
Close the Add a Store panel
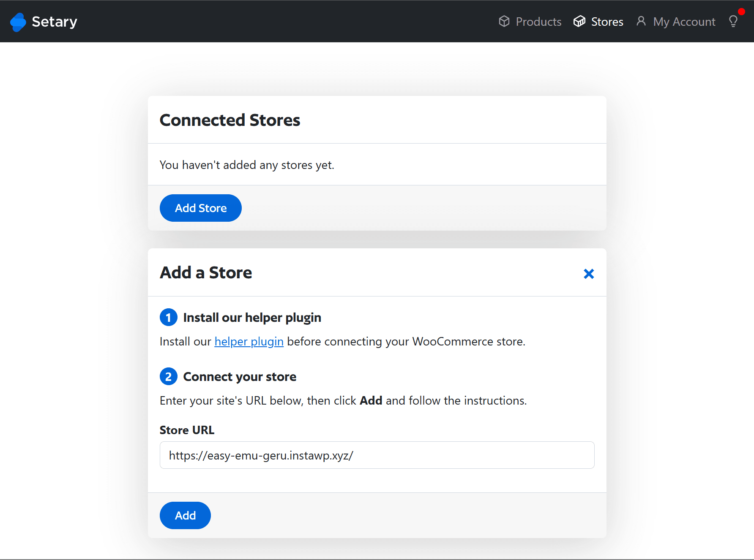(x=589, y=273)
